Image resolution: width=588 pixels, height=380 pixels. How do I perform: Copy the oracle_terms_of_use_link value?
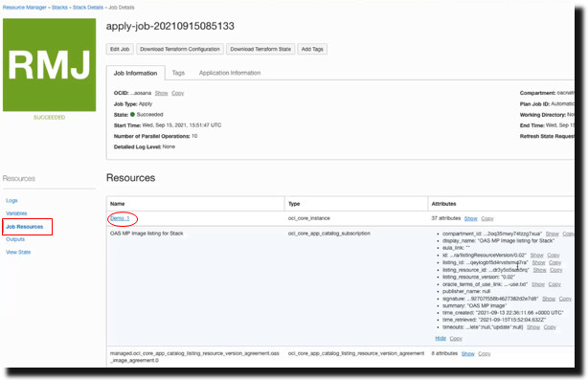[554, 284]
